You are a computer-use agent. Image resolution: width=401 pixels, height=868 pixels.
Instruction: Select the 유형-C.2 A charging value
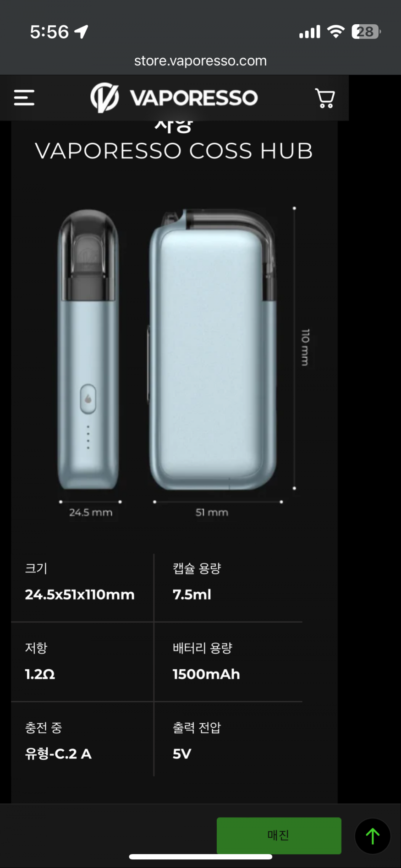[58, 754]
